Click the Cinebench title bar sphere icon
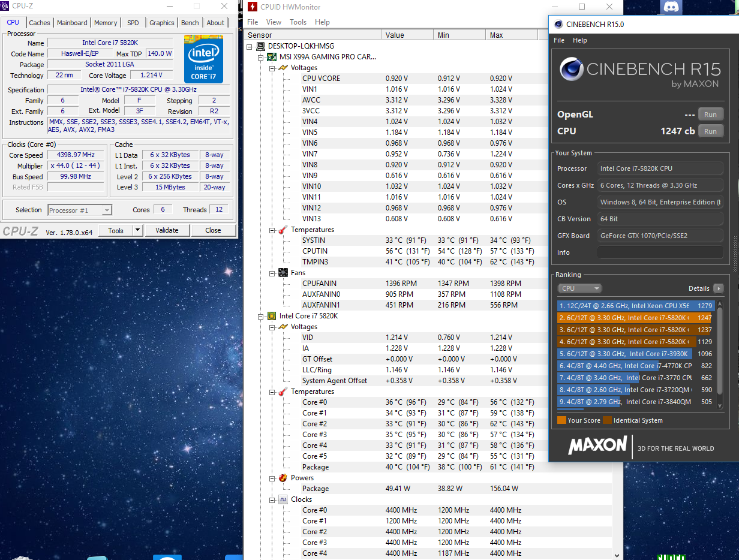 coord(558,25)
